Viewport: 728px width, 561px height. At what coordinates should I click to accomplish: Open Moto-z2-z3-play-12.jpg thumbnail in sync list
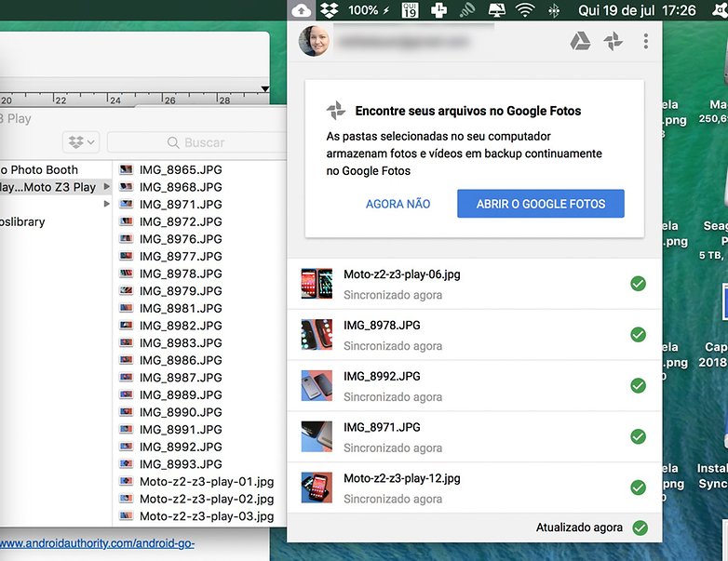click(x=317, y=488)
